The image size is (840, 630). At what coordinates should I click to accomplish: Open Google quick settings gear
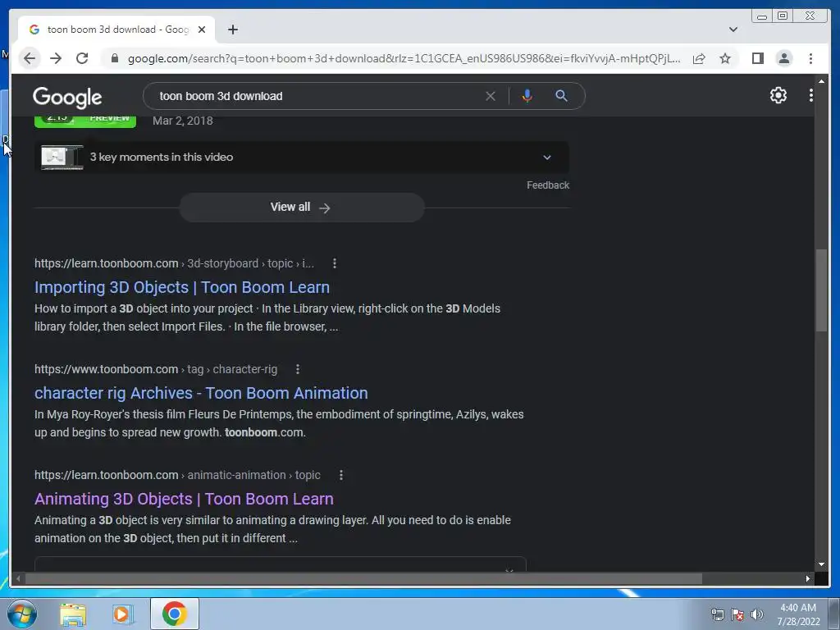[x=778, y=95]
